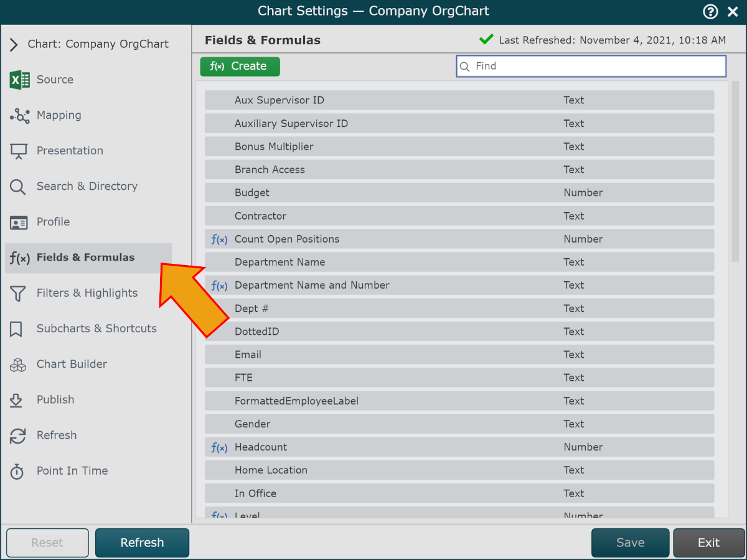Screen dimensions: 747x560
Task: Open the Point In Time stopwatch icon
Action: click(x=17, y=472)
